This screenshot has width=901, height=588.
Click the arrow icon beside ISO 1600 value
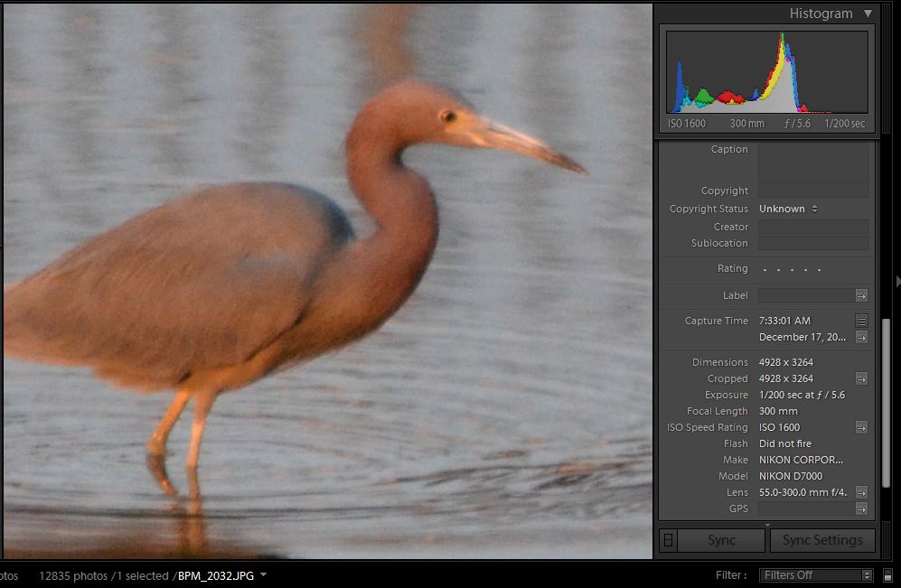click(x=861, y=427)
